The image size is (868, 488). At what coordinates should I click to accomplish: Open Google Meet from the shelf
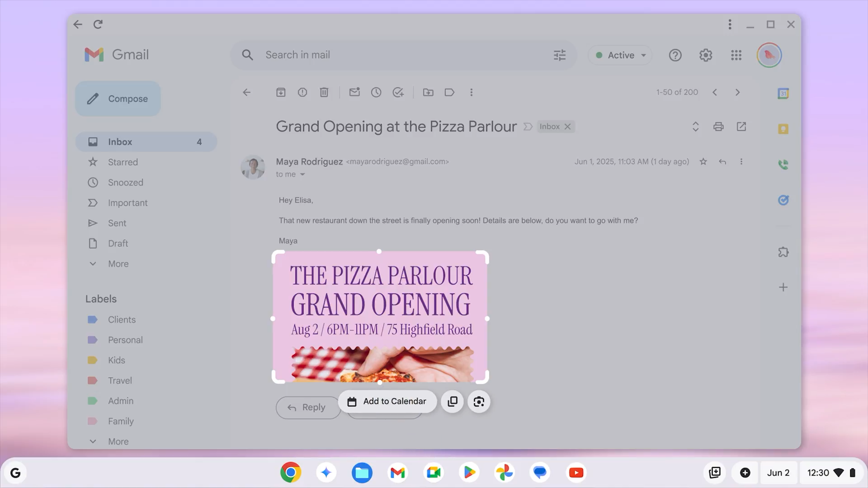tap(434, 473)
